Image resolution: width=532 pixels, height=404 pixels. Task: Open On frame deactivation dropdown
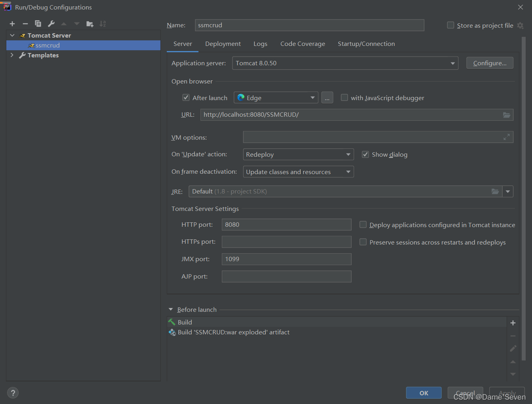[298, 172]
